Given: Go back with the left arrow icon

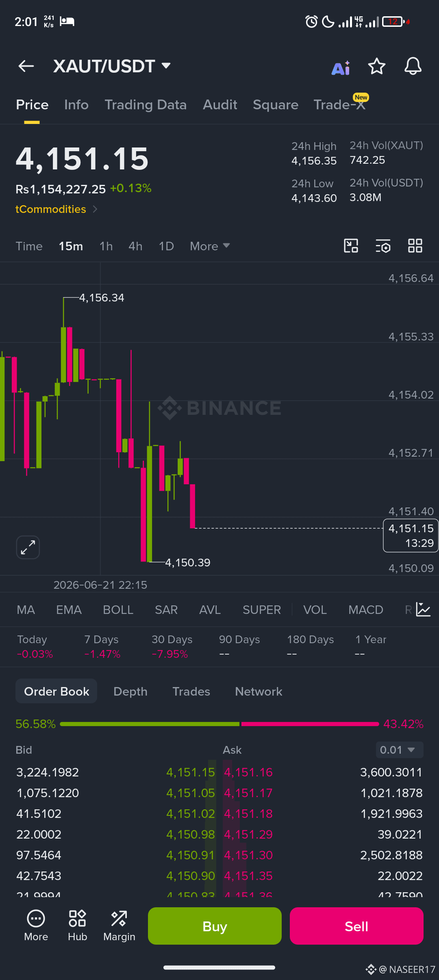Looking at the screenshot, I should click(26, 66).
